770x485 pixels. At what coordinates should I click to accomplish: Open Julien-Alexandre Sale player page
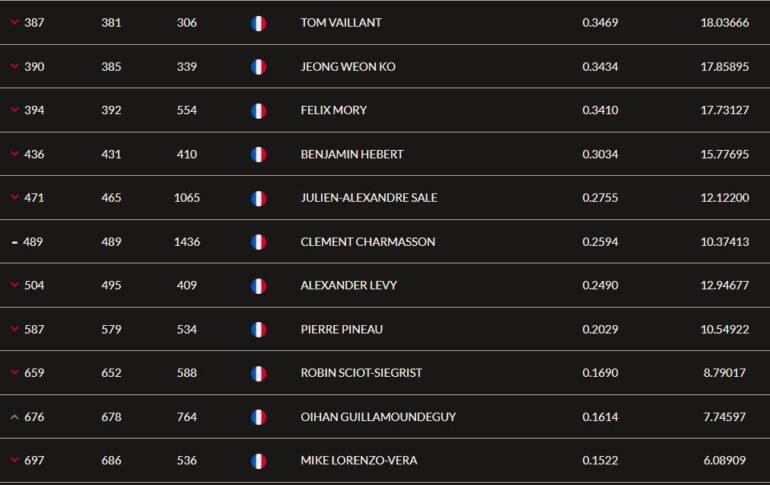tap(369, 198)
